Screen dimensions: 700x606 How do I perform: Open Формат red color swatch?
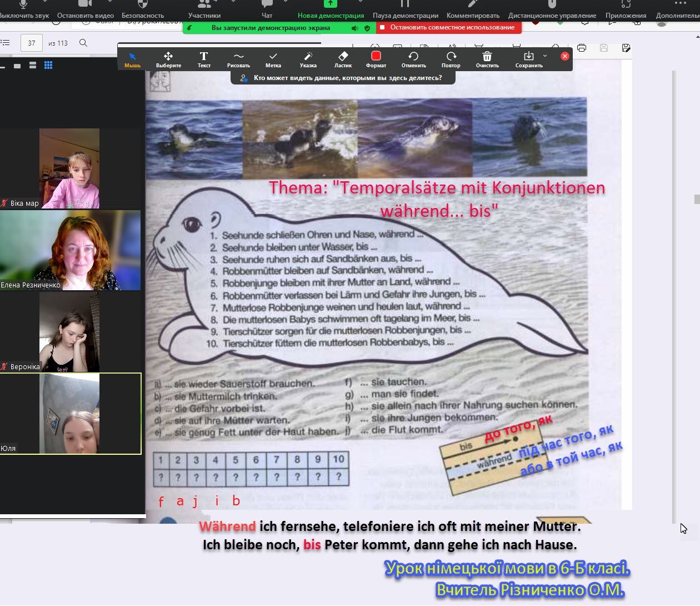point(376,59)
